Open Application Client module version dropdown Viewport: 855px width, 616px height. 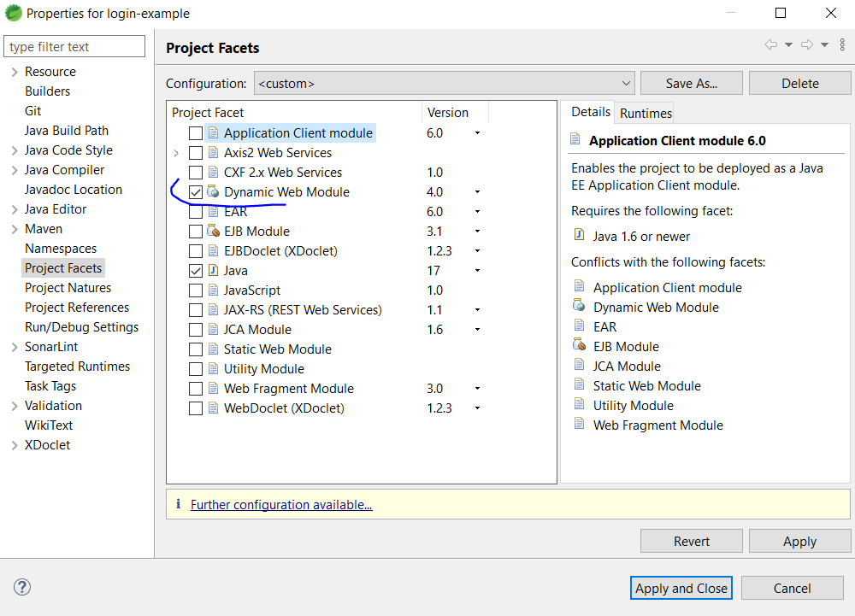click(x=477, y=133)
